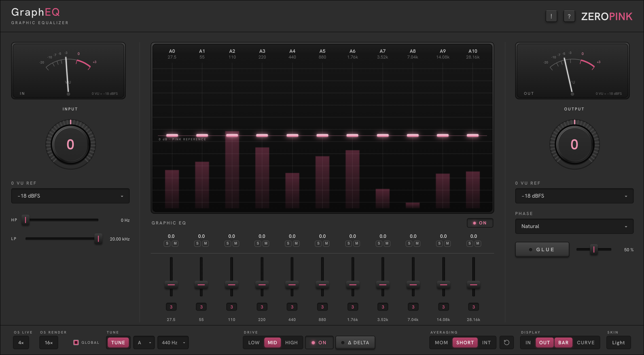
Task: Mute the 880 Hz band
Action: pyautogui.click(x=326, y=243)
